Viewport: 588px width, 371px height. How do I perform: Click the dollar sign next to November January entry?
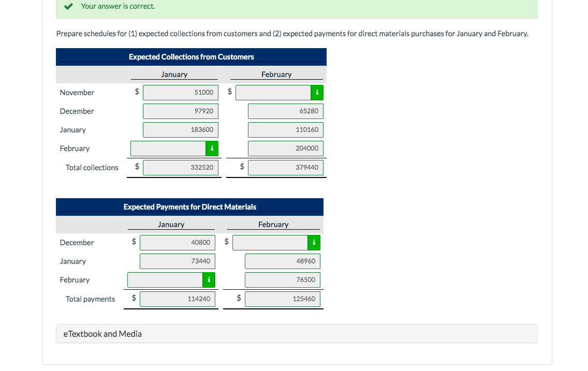(137, 92)
